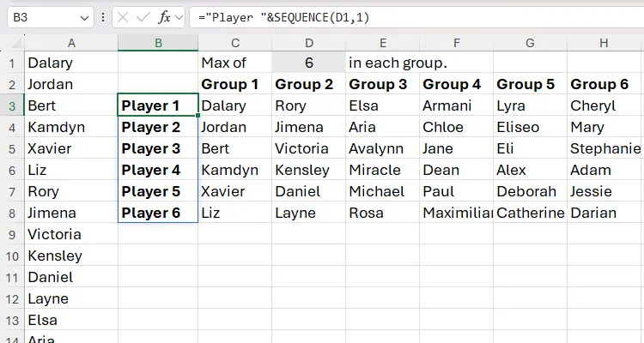This screenshot has width=644, height=343.
Task: Click the Enter checkmark formula icon
Action: [x=143, y=17]
